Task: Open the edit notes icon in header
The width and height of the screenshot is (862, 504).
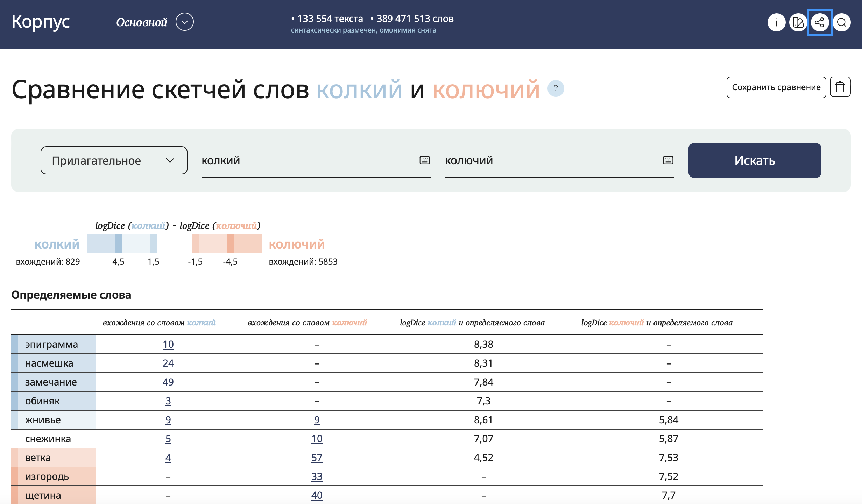Action: point(798,23)
